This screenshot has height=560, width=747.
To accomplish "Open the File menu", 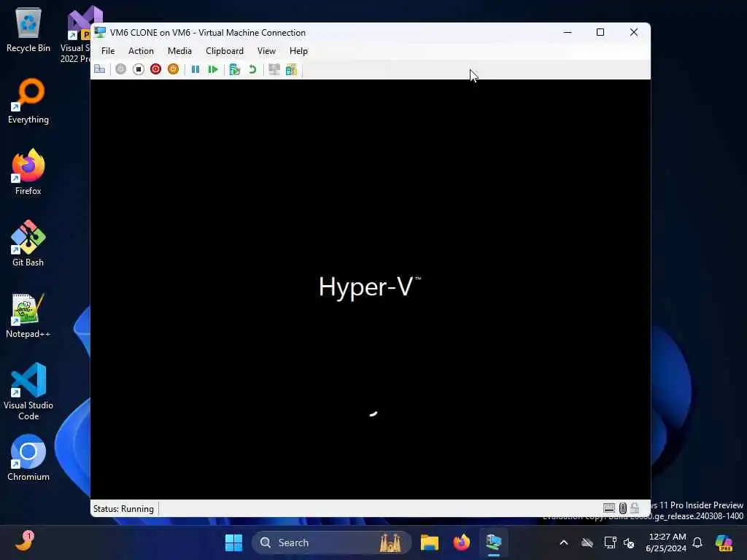I will [108, 51].
